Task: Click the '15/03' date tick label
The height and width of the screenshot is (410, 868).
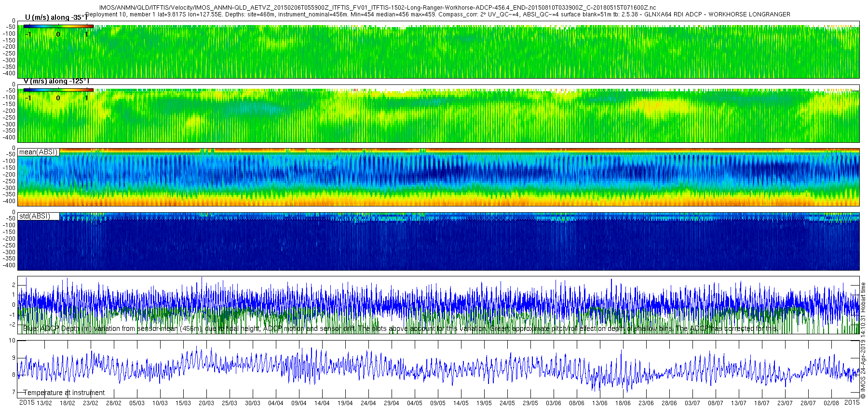Action: (x=183, y=403)
